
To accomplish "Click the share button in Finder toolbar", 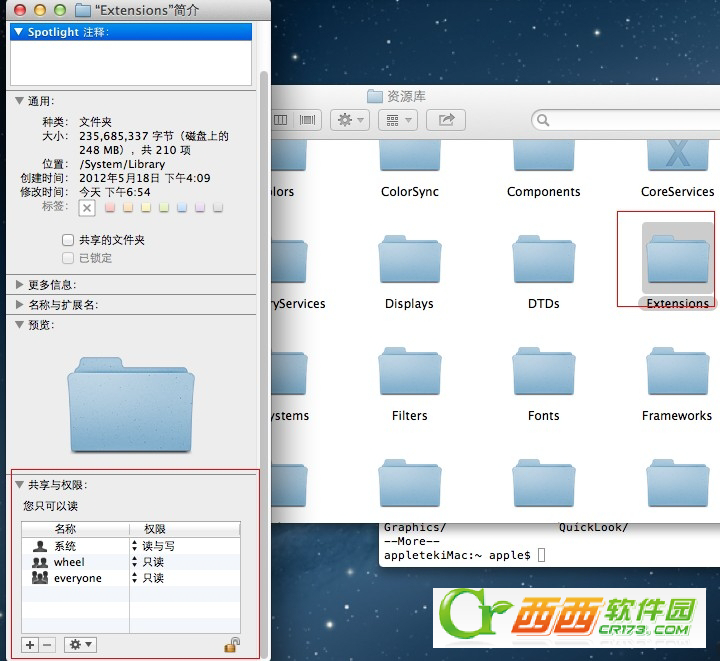I will pyautogui.click(x=446, y=120).
